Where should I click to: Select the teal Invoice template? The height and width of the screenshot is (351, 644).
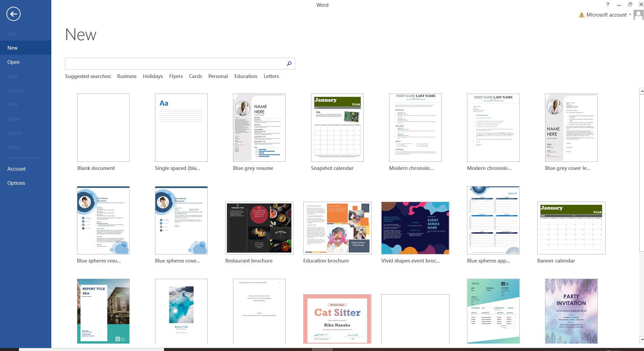pyautogui.click(x=493, y=311)
